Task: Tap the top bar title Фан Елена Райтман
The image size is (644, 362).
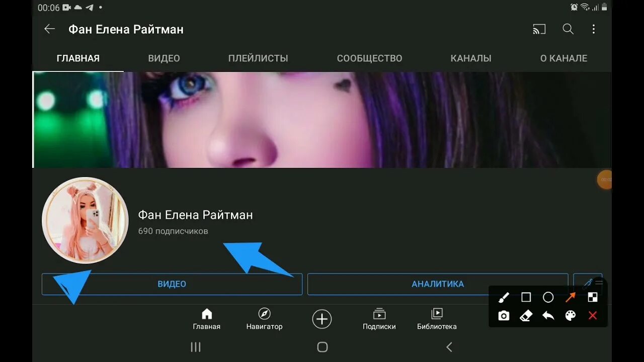Action: (126, 30)
